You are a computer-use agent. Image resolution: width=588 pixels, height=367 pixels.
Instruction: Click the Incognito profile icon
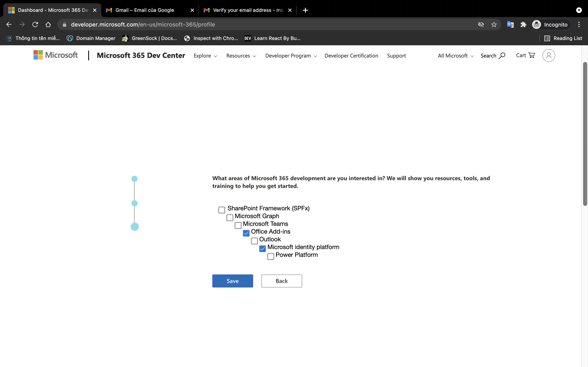[537, 24]
